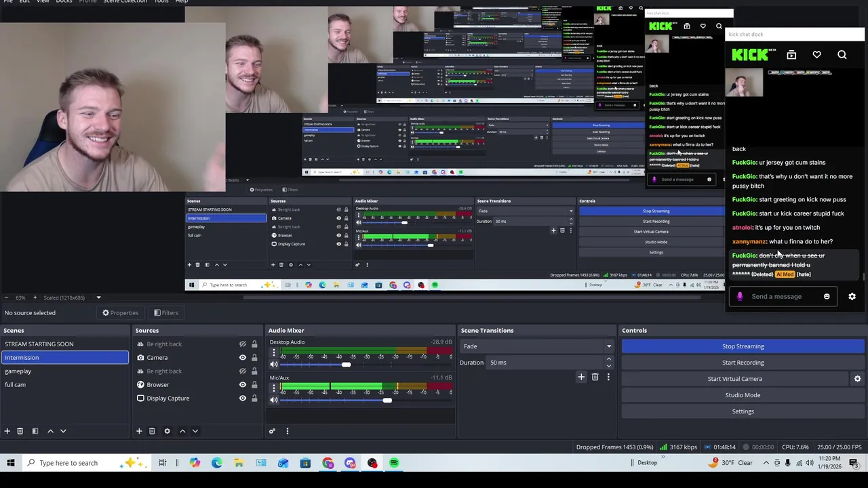This screenshot has width=868, height=488.
Task: Move source up in the Sources list
Action: pos(182,431)
